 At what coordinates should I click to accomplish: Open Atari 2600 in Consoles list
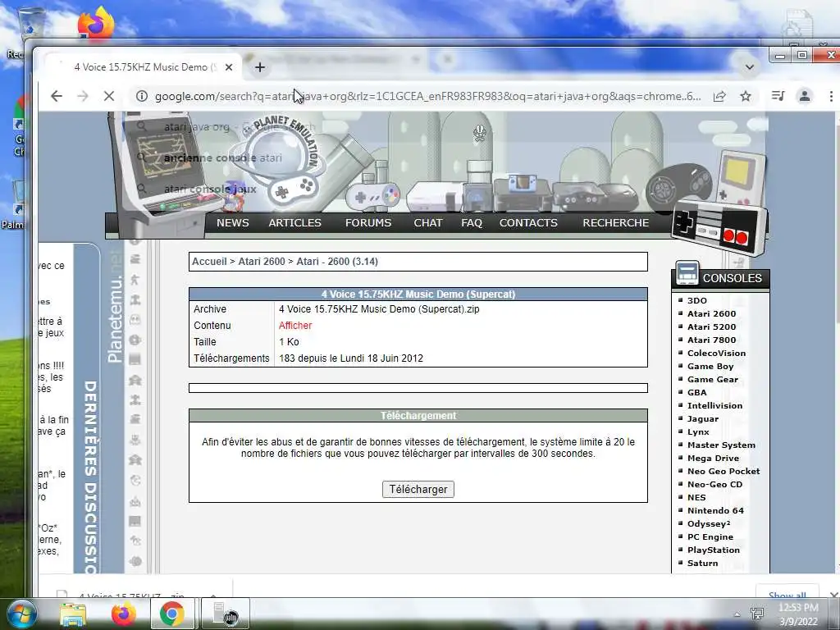711,314
